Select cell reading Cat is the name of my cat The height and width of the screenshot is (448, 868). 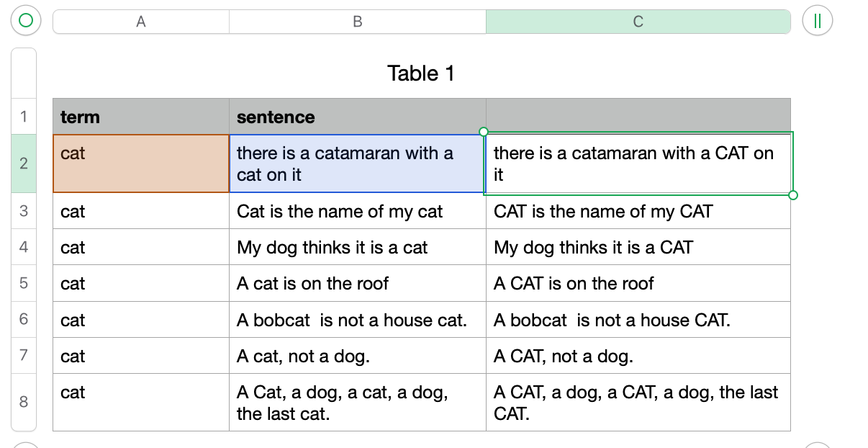[357, 211]
